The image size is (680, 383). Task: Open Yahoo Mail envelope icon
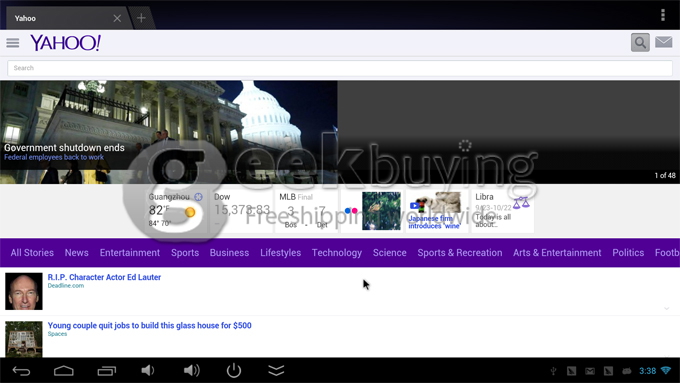664,43
